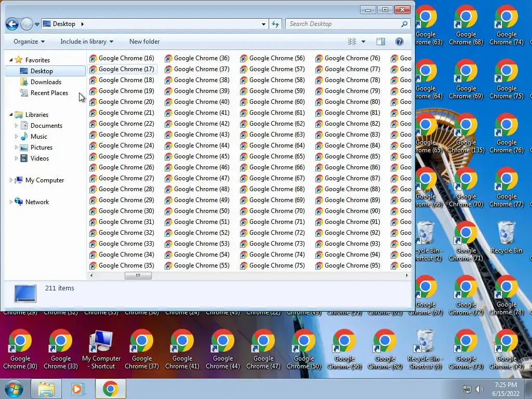Select Google Chrome (76) in file list

348,58
